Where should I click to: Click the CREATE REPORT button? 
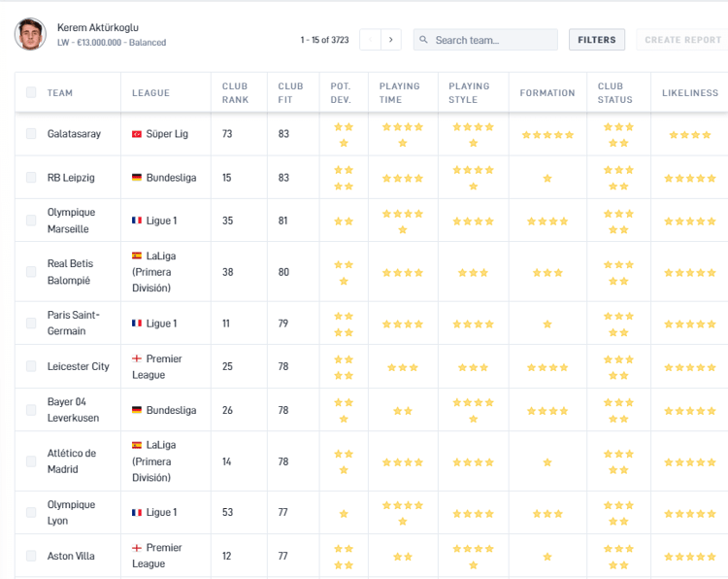click(682, 40)
